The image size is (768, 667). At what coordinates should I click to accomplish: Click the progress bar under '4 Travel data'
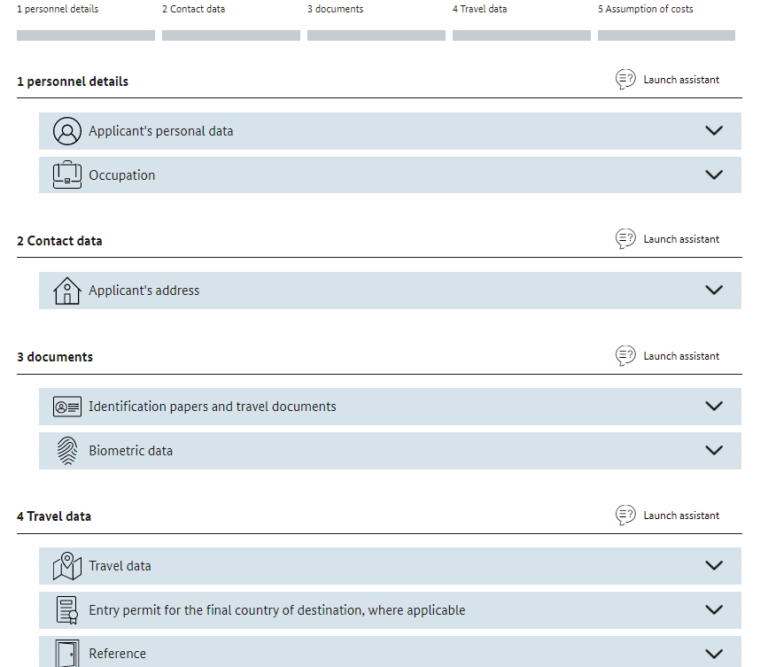tap(521, 35)
